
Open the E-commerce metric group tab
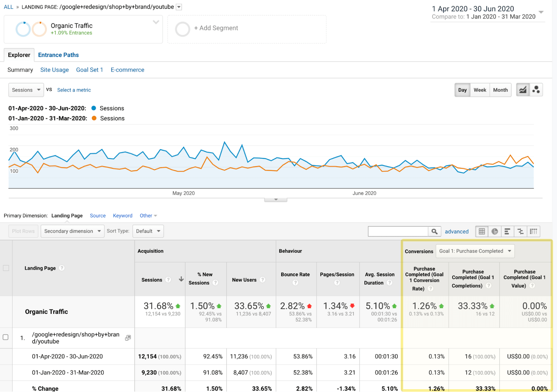tap(127, 70)
